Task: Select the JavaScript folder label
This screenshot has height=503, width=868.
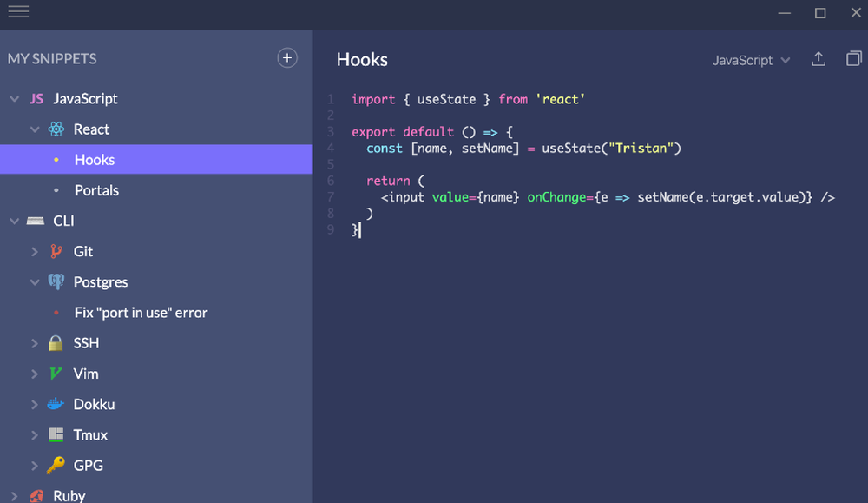Action: click(85, 99)
